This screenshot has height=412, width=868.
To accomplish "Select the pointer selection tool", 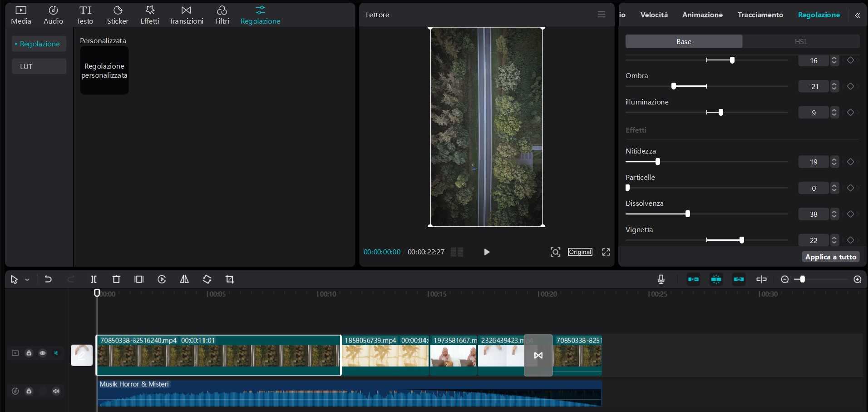I will pos(14,280).
